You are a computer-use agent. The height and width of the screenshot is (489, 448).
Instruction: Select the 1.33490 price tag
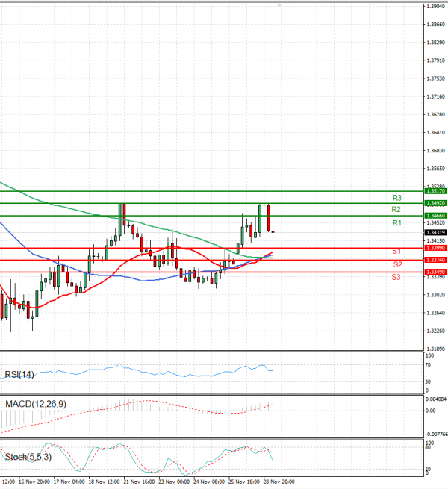point(436,272)
